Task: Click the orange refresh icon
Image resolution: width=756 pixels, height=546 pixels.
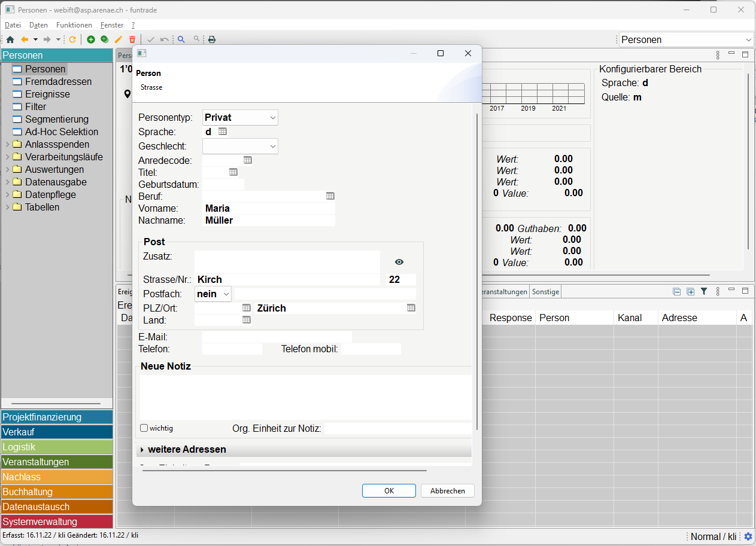Action: click(x=72, y=39)
